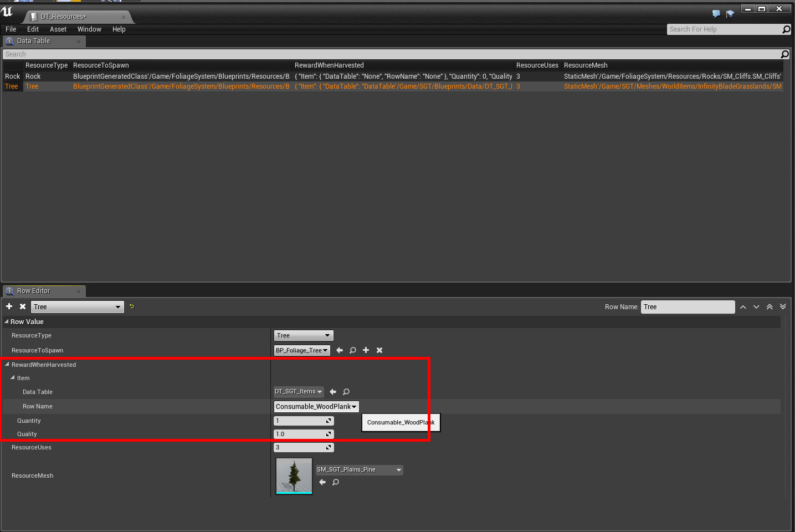
Task: Open the tutorials graduation cap icon
Action: [x=730, y=14]
